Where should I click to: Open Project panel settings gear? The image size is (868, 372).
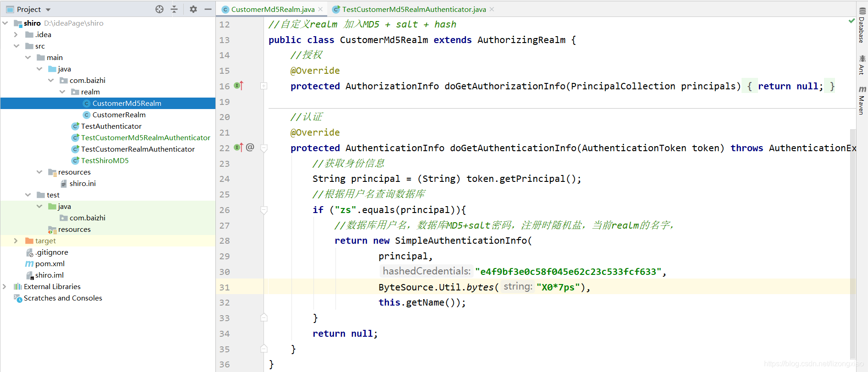(193, 9)
